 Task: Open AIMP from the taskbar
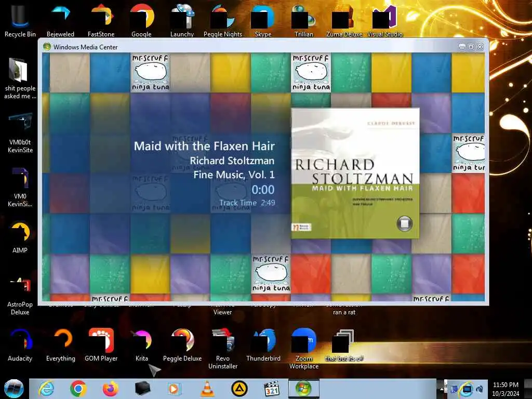pos(240,389)
